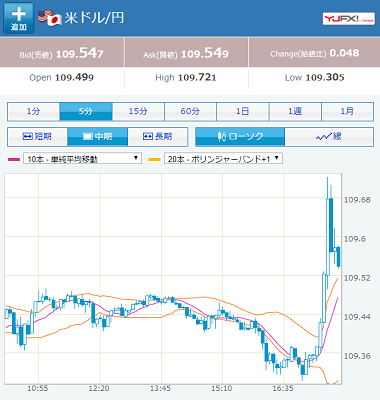Click the Ask(買値) 109.549 price cell

(x=186, y=52)
